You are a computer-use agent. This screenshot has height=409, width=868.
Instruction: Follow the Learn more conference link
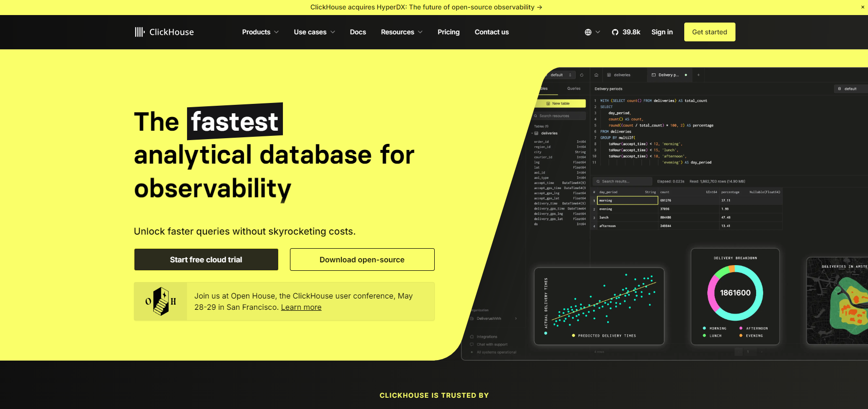[301, 307]
